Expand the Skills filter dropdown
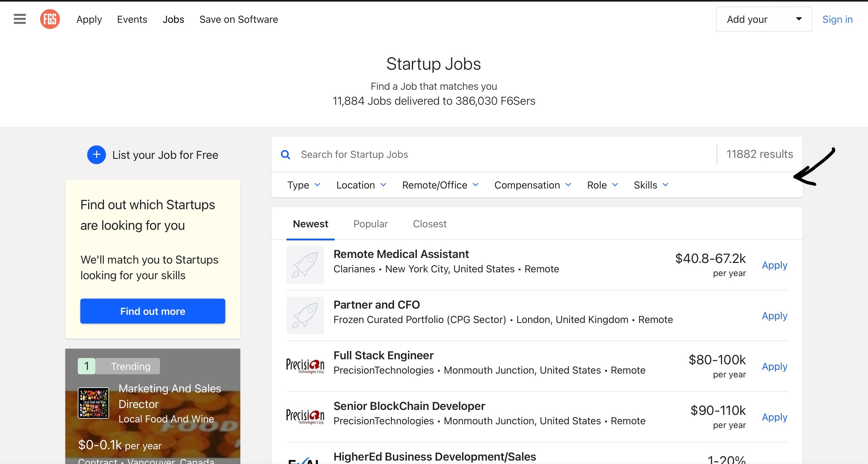This screenshot has width=868, height=464. [x=651, y=185]
